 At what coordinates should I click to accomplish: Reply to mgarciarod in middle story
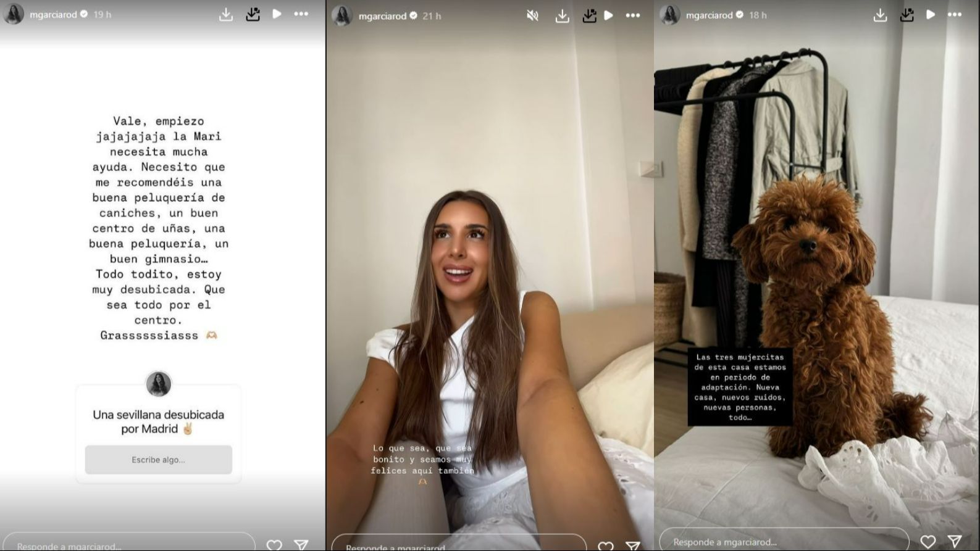point(459,543)
